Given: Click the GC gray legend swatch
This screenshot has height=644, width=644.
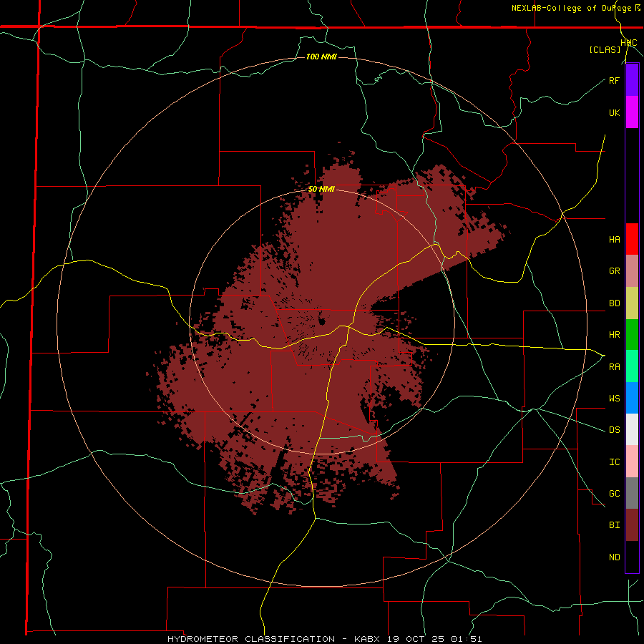Looking at the screenshot, I should (632, 493).
